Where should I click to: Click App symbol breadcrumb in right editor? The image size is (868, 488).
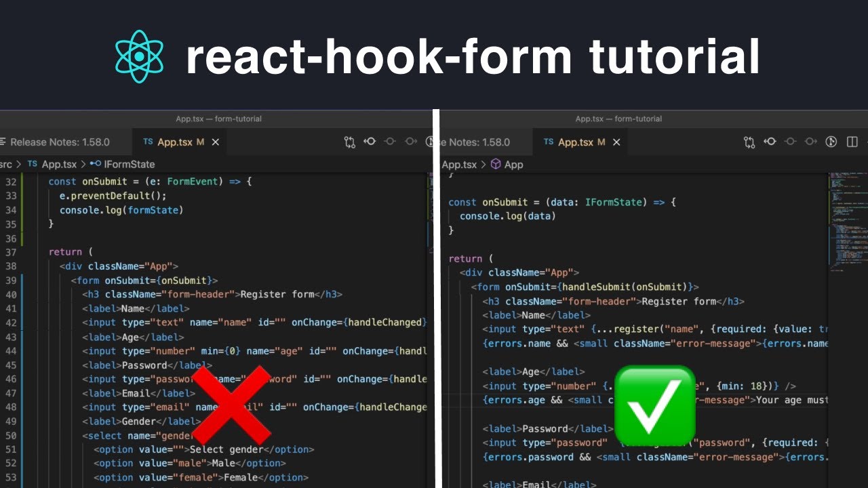point(513,164)
